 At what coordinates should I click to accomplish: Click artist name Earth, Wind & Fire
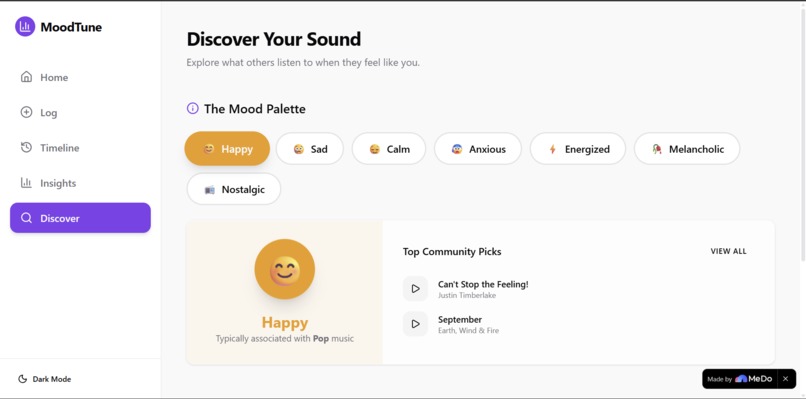click(x=468, y=331)
